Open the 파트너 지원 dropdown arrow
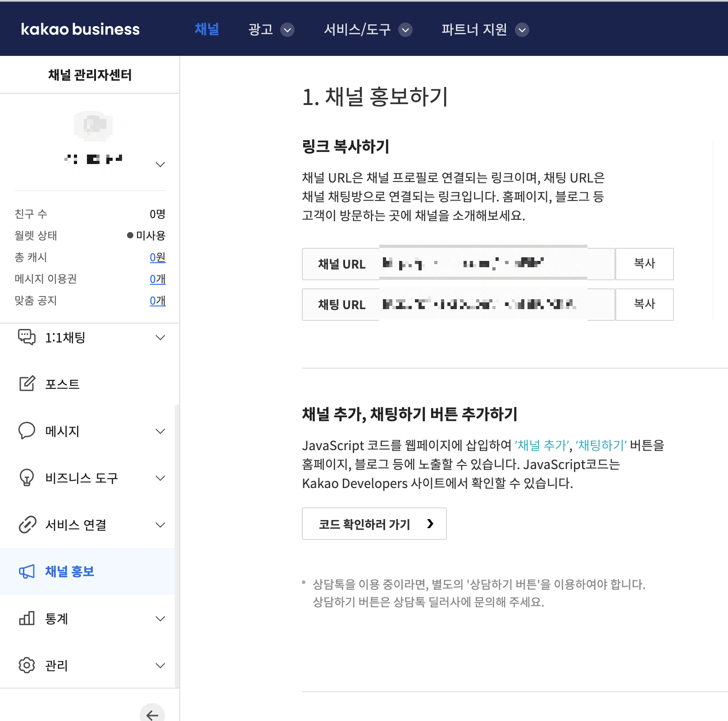Viewport: 728px width, 721px height. [522, 30]
